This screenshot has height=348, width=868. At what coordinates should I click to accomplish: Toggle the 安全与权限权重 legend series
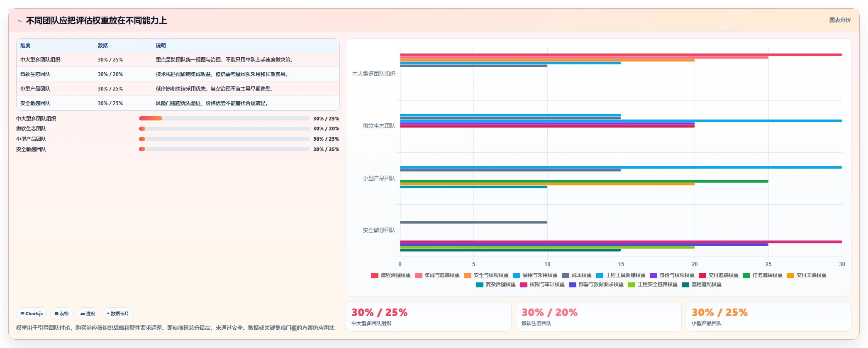(486, 275)
